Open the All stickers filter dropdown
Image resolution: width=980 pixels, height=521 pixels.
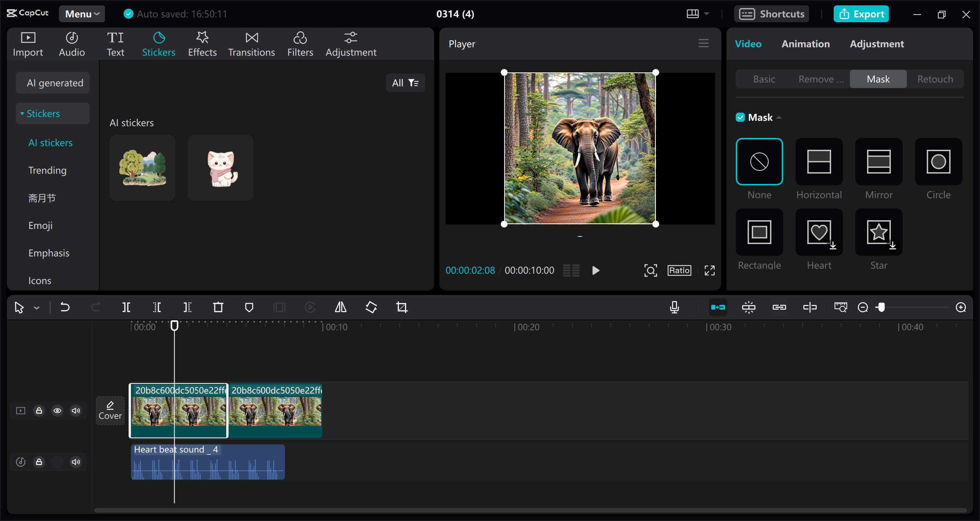405,82
